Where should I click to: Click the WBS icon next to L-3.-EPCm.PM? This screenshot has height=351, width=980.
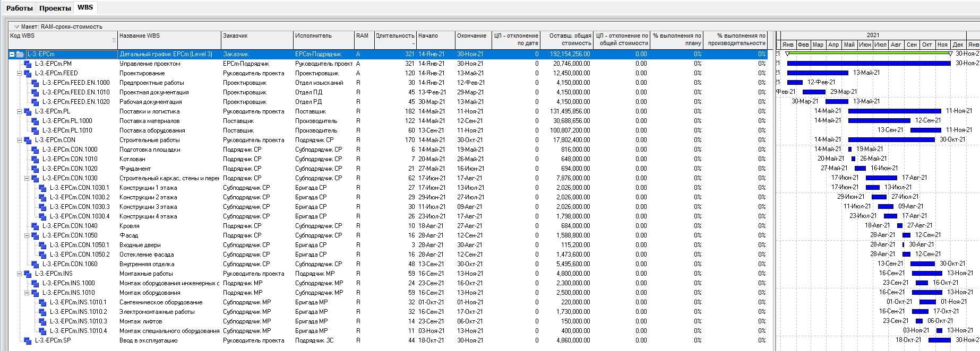[28, 64]
